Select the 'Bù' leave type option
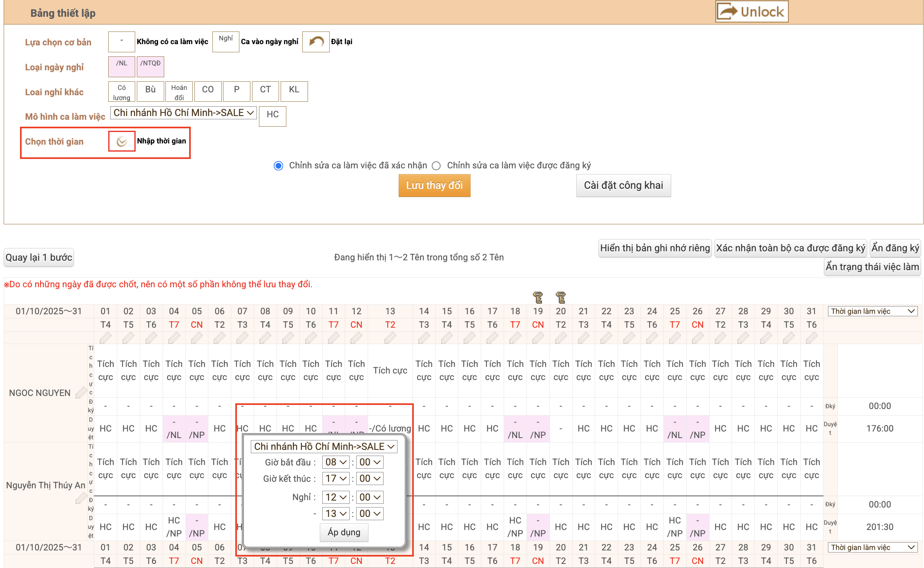This screenshot has height=568, width=924. [x=150, y=91]
